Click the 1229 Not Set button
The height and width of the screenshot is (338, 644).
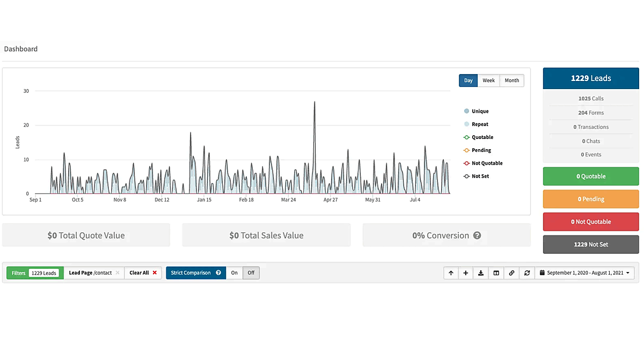click(591, 245)
